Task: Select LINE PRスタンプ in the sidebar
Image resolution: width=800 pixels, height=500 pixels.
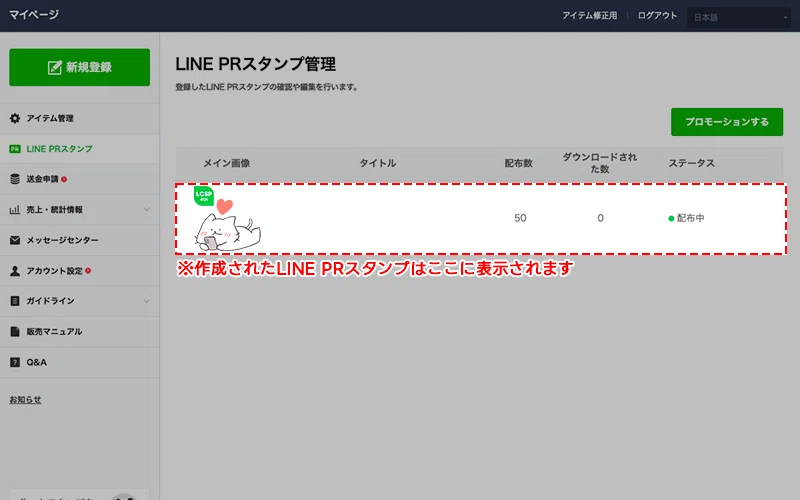Action: pos(80,149)
